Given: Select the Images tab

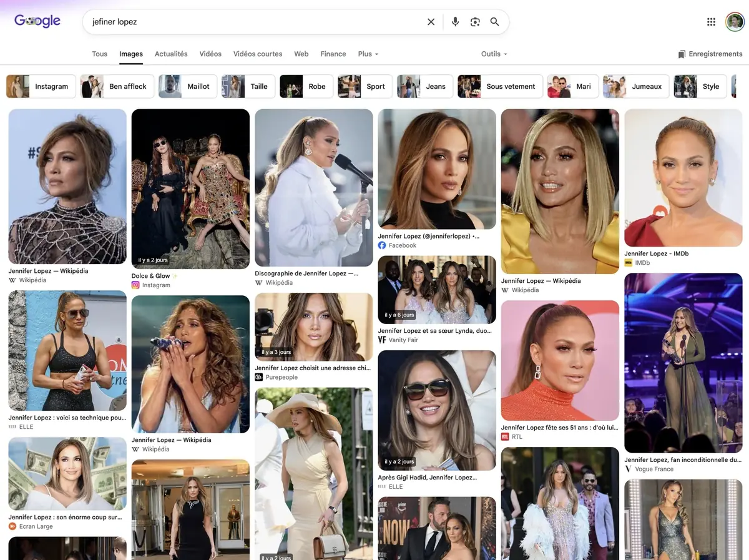Looking at the screenshot, I should [x=131, y=54].
